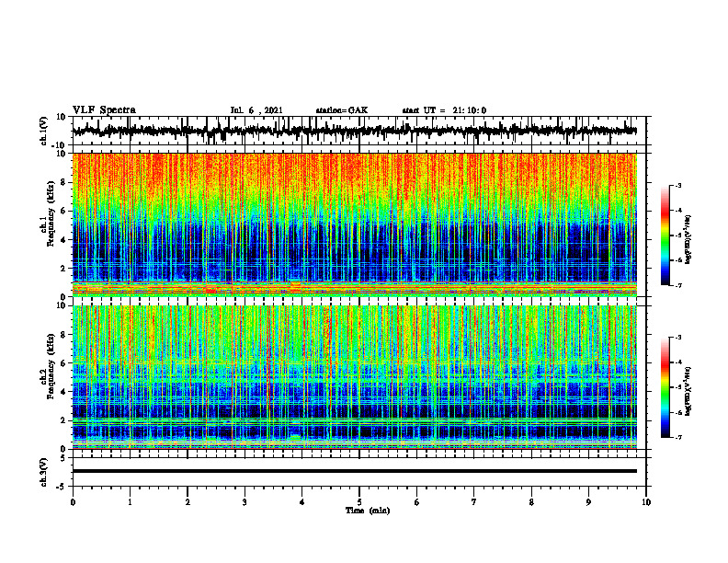728x563 pixels.
Task: Click the "-7" label on ch.2 color bar
Action: coord(677,437)
